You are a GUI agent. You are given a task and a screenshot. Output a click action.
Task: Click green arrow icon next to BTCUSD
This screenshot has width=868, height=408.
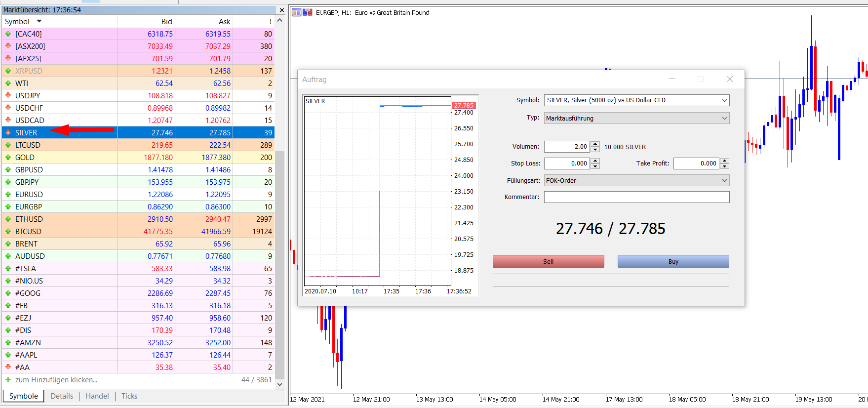click(x=8, y=231)
